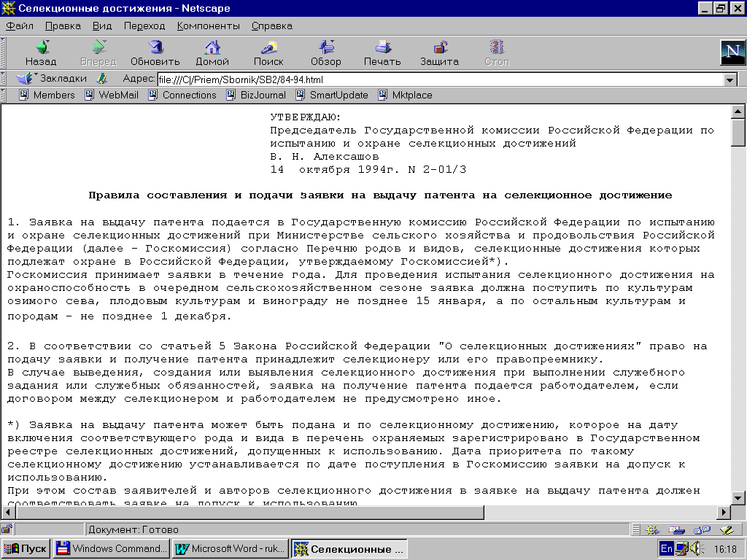747x560 pixels.
Task: Click the BizJournal bookmark page icon
Action: pyautogui.click(x=231, y=95)
